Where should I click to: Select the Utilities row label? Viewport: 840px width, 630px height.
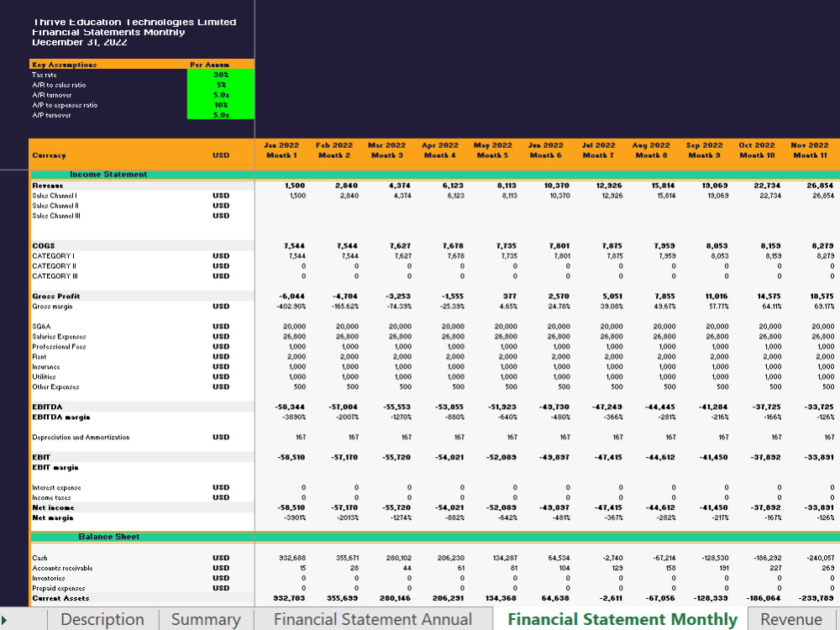pos(44,376)
